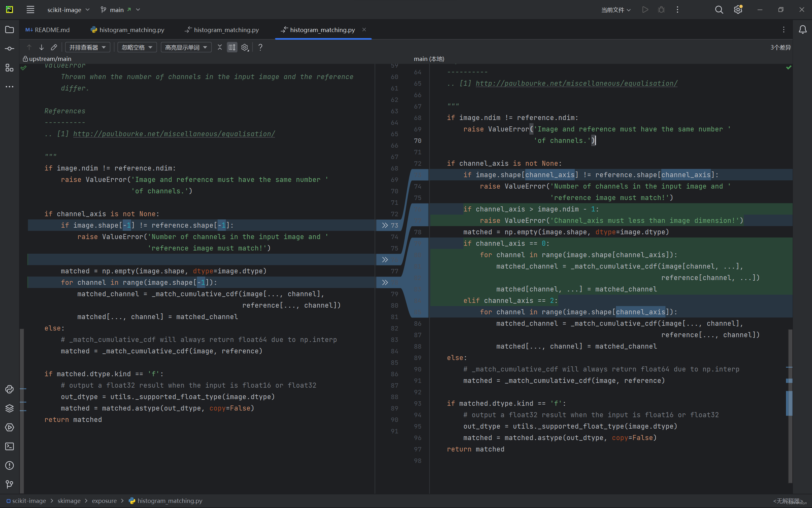Switch to second histogram_matching.py diff tab
This screenshot has width=812, height=508.
[222, 30]
